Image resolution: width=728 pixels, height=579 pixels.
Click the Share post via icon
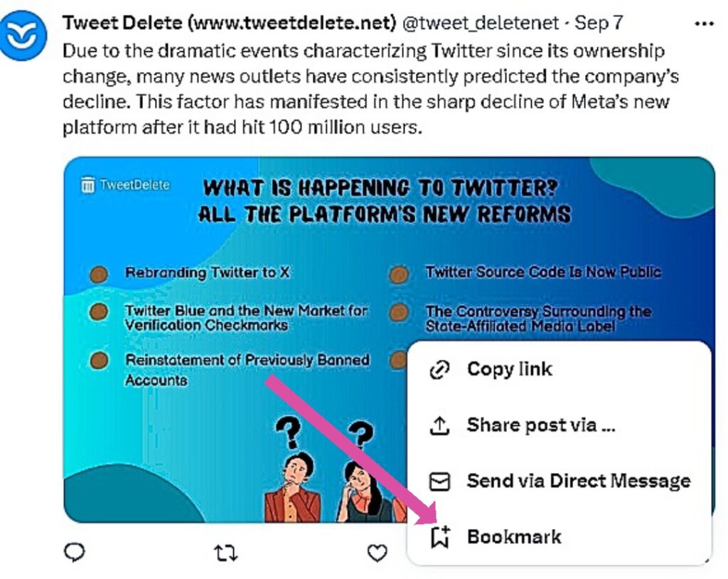click(x=439, y=425)
